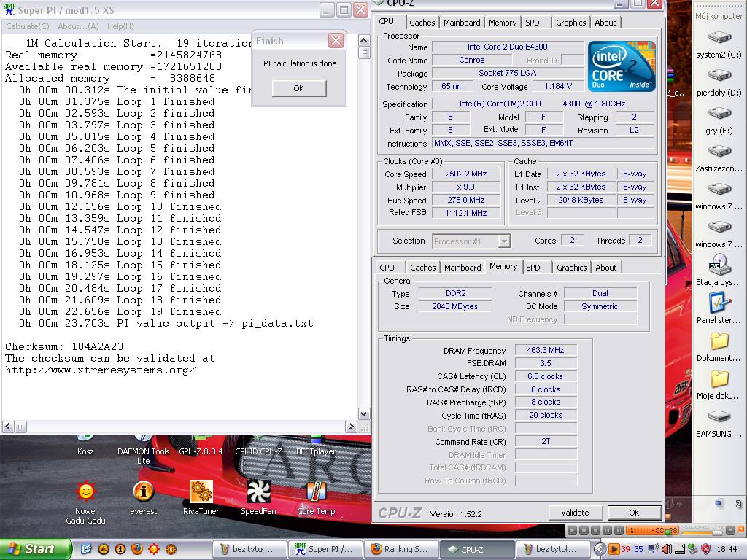Click the Start button
747x560 pixels.
(x=35, y=549)
